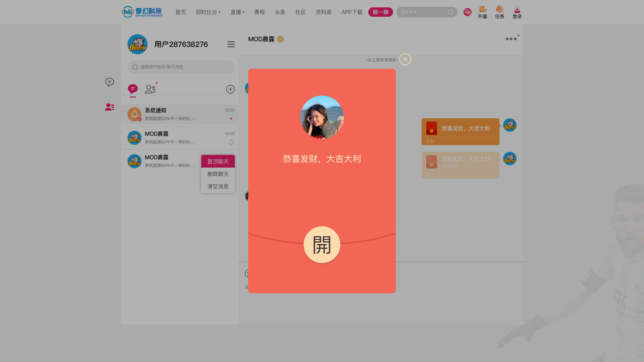
Task: Click user 287638276 Douyu avatar
Action: click(x=138, y=44)
